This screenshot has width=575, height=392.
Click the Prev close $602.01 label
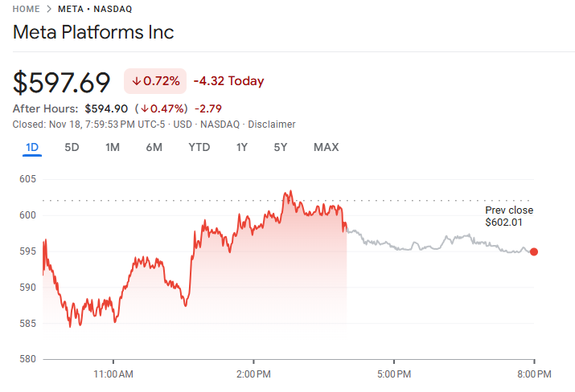[x=508, y=215]
